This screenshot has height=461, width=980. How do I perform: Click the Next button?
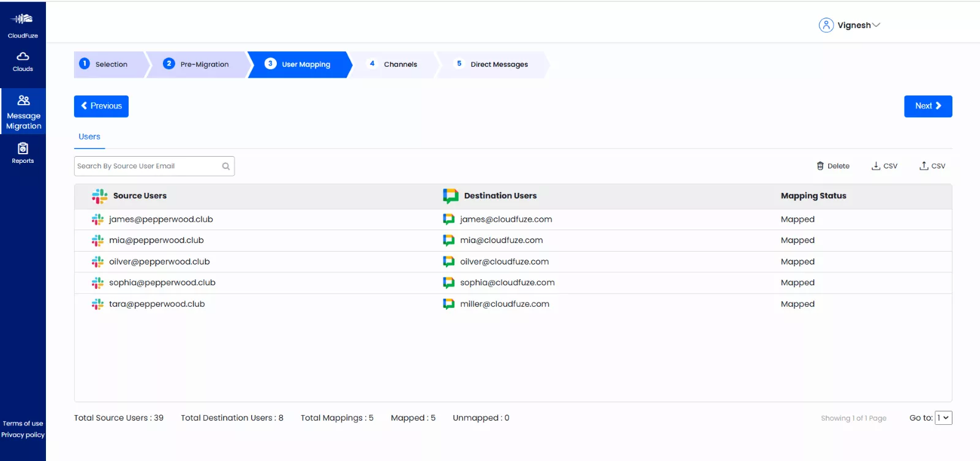928,106
